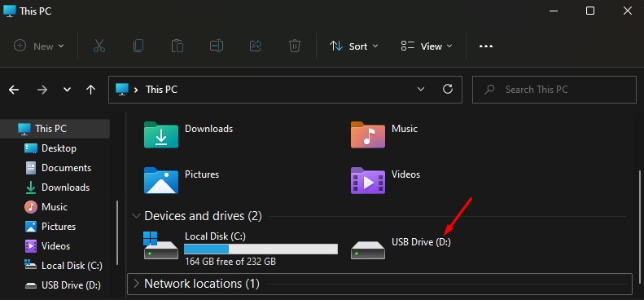The height and width of the screenshot is (300, 644).
Task: Open Videos in navigation pane
Action: (x=56, y=246)
